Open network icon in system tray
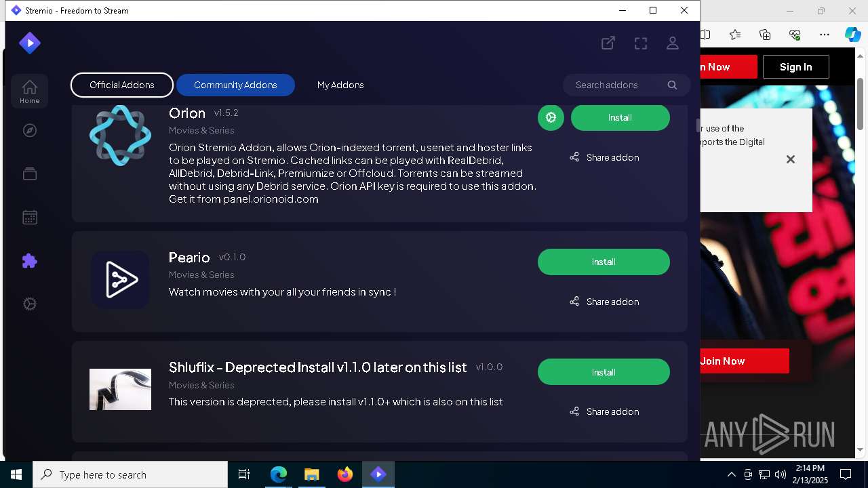 764,474
